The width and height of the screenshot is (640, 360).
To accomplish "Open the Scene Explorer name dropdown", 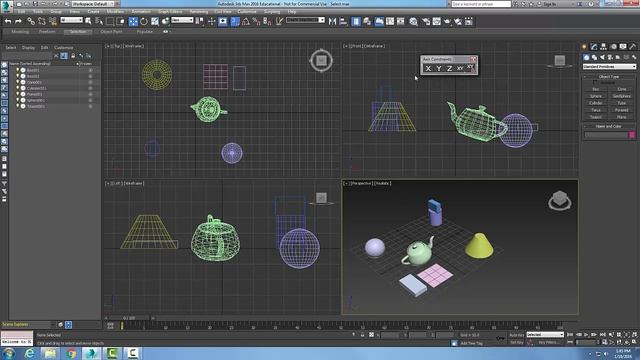I will click(27, 324).
